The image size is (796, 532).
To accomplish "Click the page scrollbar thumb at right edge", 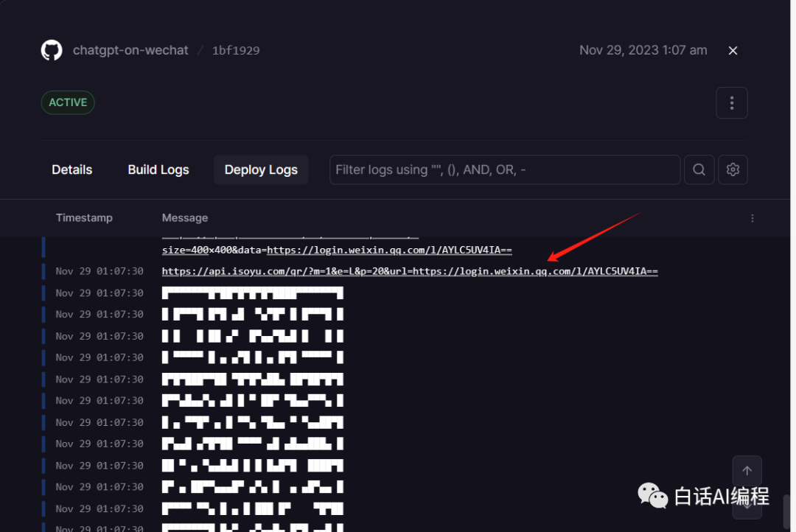I will 787,513.
